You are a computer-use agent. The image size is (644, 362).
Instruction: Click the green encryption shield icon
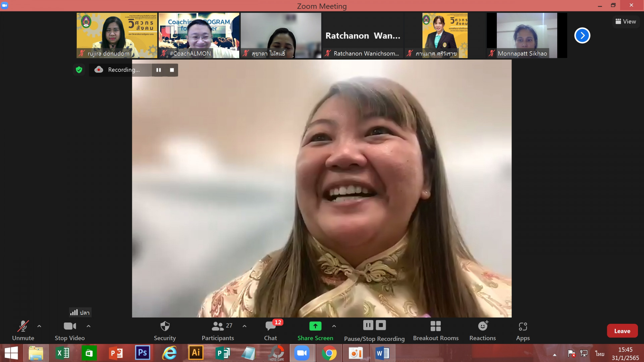[79, 70]
